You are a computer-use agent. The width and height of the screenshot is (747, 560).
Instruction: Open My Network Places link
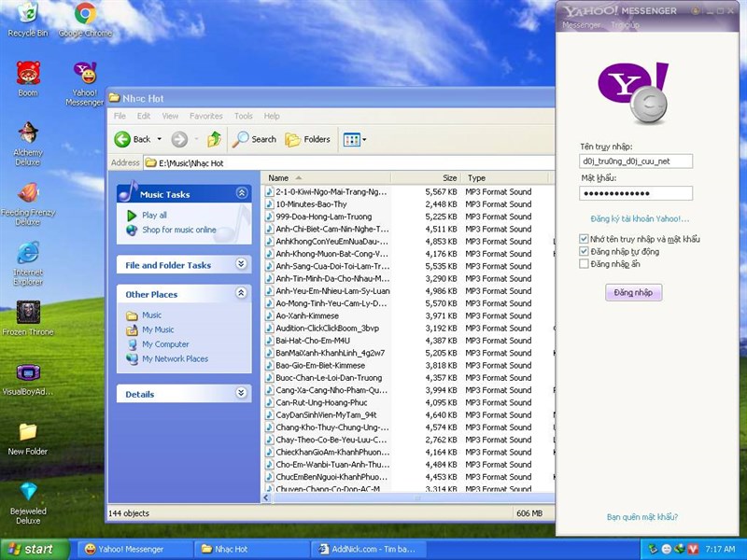click(x=167, y=359)
